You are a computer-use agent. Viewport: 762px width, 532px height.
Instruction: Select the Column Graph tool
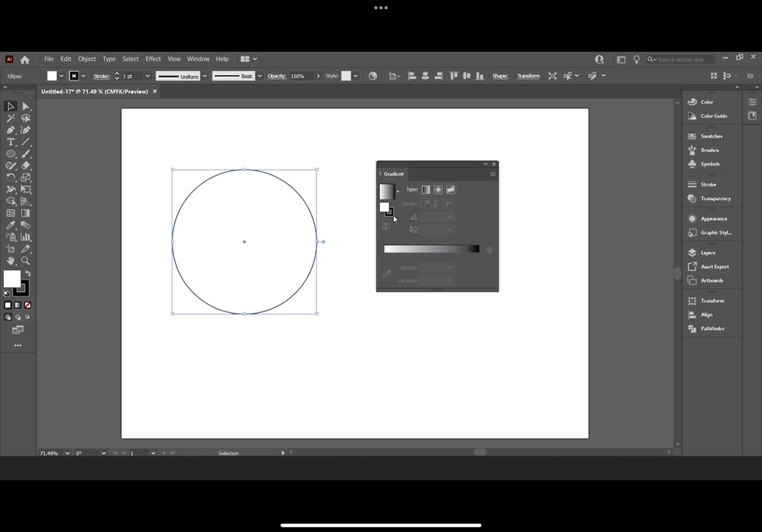point(26,237)
